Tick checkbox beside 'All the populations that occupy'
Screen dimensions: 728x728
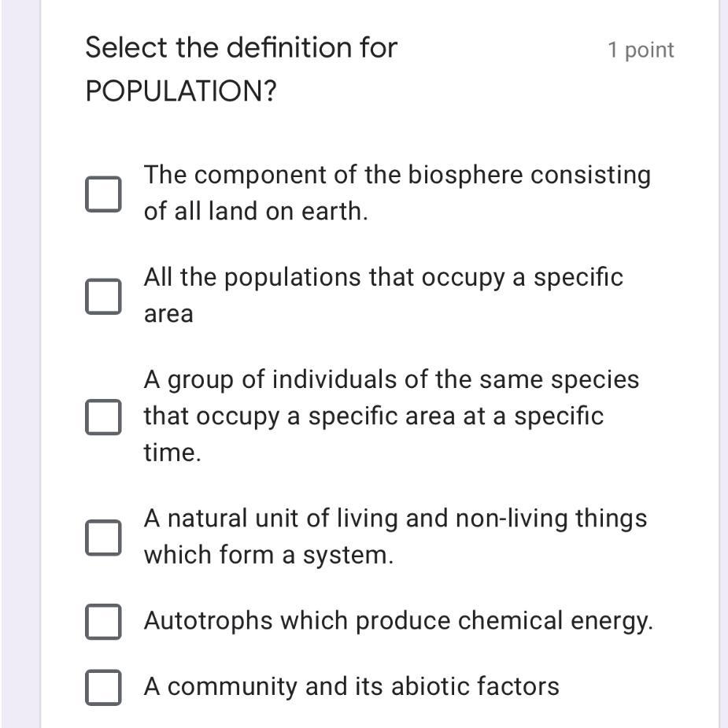(103, 296)
